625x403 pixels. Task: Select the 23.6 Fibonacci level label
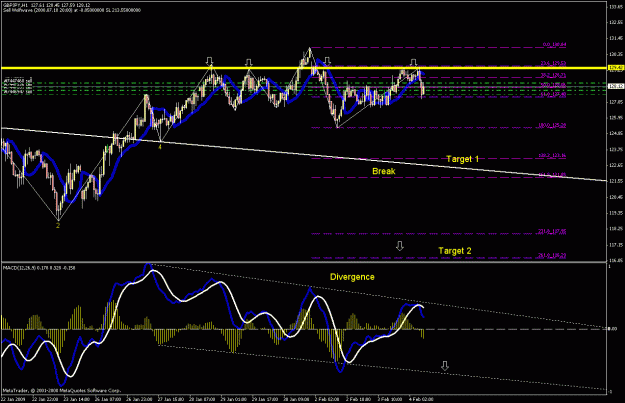[x=553, y=63]
